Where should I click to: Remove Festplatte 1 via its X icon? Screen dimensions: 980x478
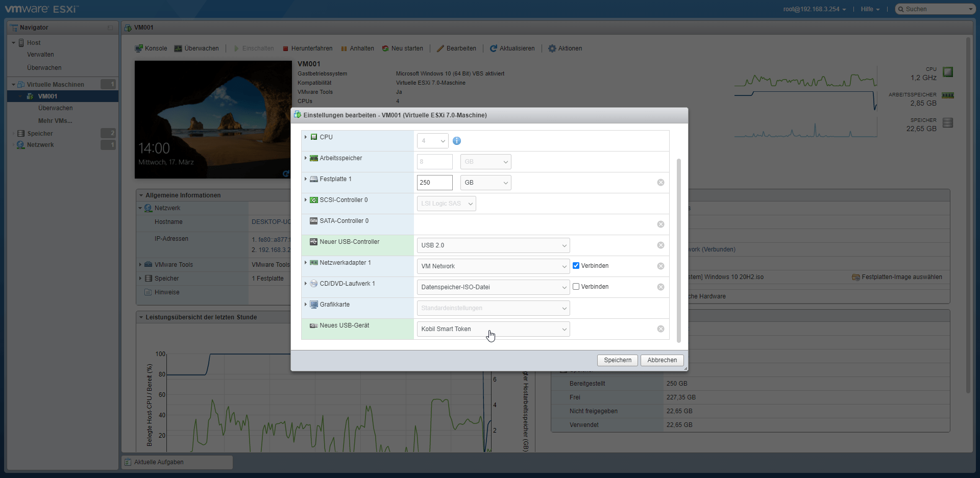pyautogui.click(x=660, y=183)
